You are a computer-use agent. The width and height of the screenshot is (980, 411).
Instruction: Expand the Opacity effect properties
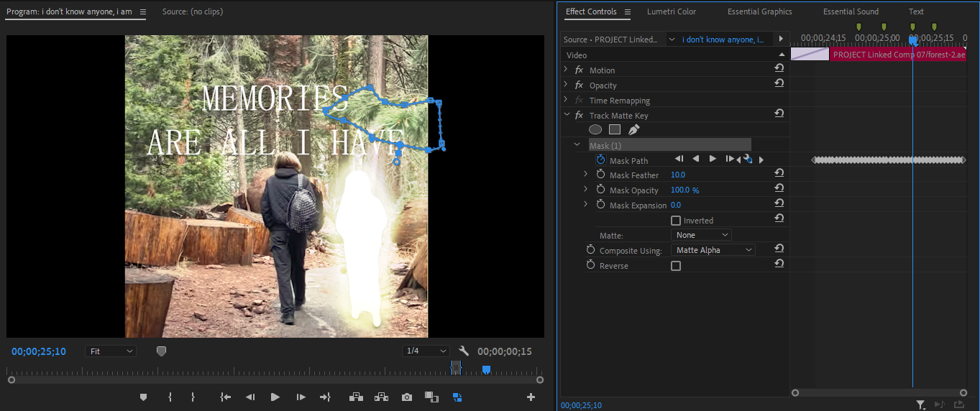click(566, 85)
